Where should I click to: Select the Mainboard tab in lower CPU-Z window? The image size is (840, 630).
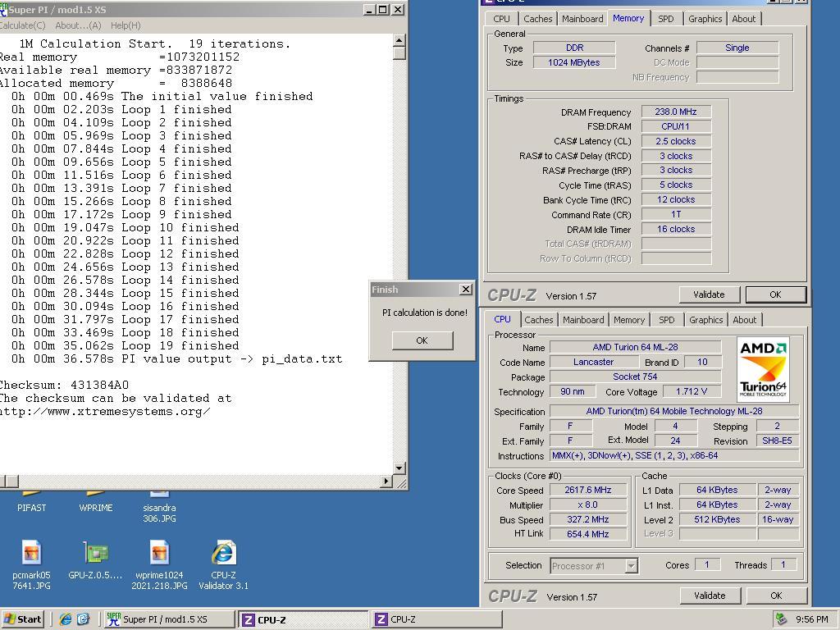click(583, 320)
